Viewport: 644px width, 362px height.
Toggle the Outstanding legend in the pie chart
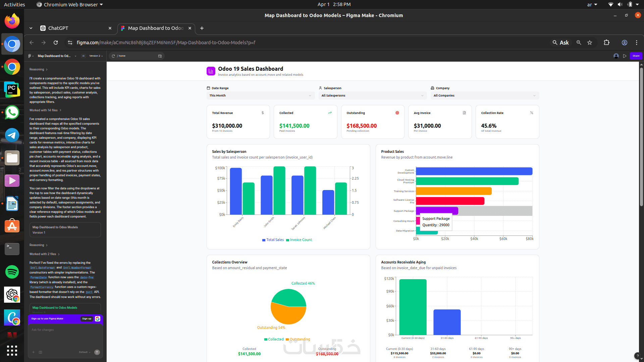click(298, 340)
